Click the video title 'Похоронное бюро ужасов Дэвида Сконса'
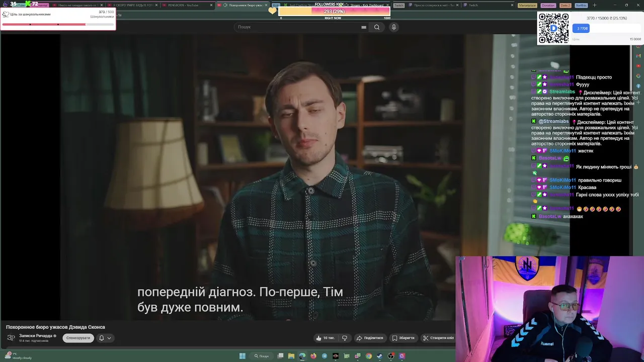Viewport: 644px width, 362px height. point(55,327)
